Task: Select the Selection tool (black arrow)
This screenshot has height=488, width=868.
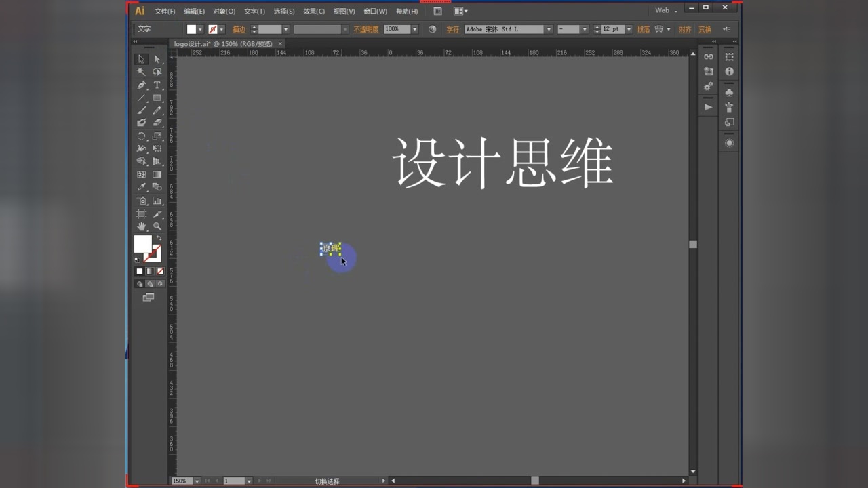Action: pyautogui.click(x=142, y=59)
